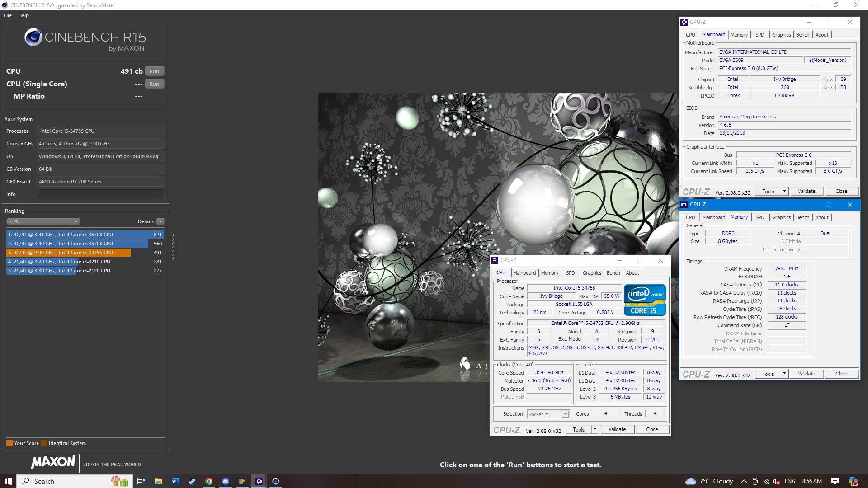Open Mainboard tab in CPU-Z processor window

pos(524,273)
